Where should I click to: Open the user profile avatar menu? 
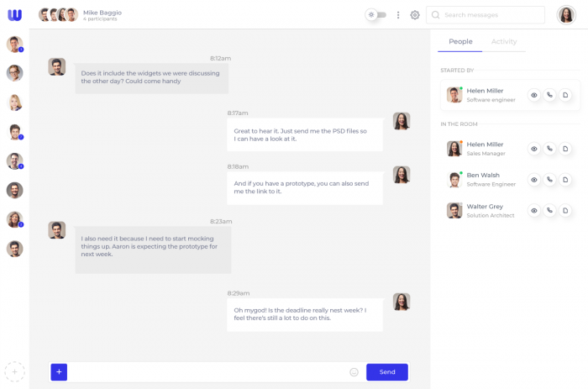coord(566,15)
